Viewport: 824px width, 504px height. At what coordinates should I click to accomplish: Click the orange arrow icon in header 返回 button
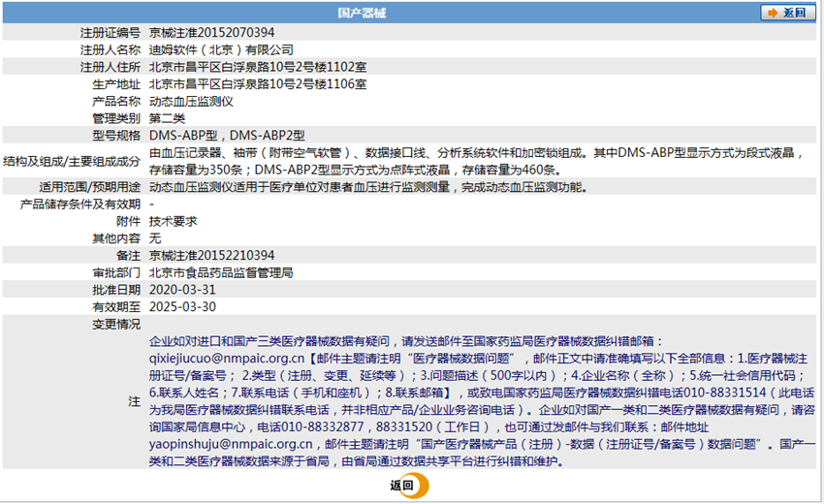[x=773, y=13]
